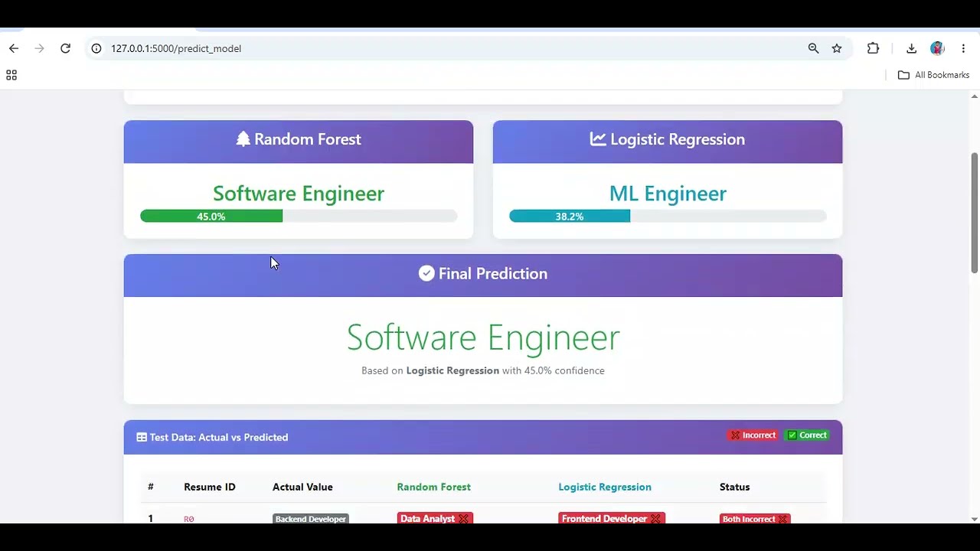Viewport: 980px width, 551px height.
Task: Click the Logistic Regression 38.2% progress bar
Action: [668, 217]
